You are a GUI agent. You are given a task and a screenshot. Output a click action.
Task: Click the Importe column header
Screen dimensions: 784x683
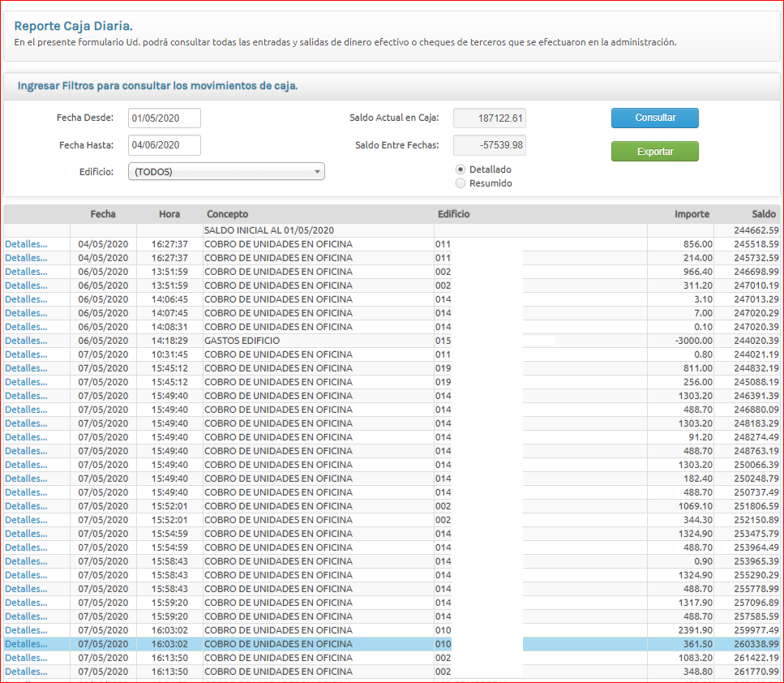pos(692,214)
